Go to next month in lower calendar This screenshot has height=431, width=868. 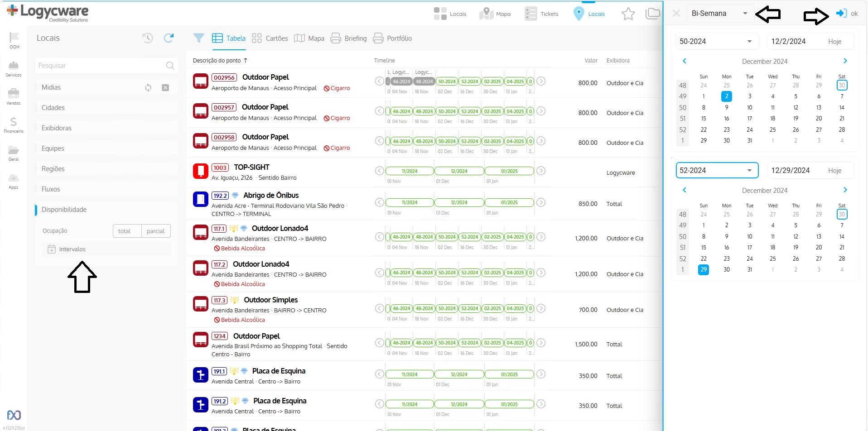point(845,190)
